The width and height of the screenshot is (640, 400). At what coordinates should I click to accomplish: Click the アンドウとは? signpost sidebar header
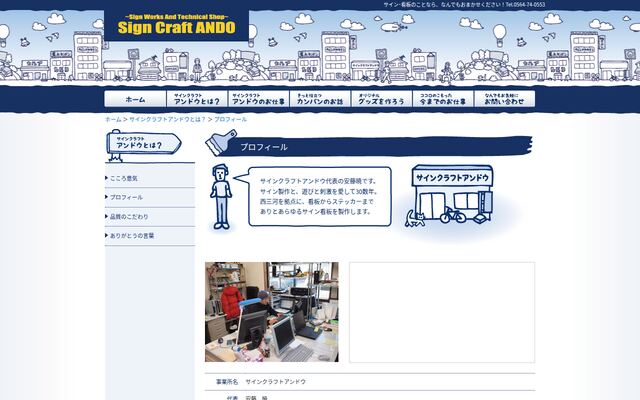(x=143, y=145)
